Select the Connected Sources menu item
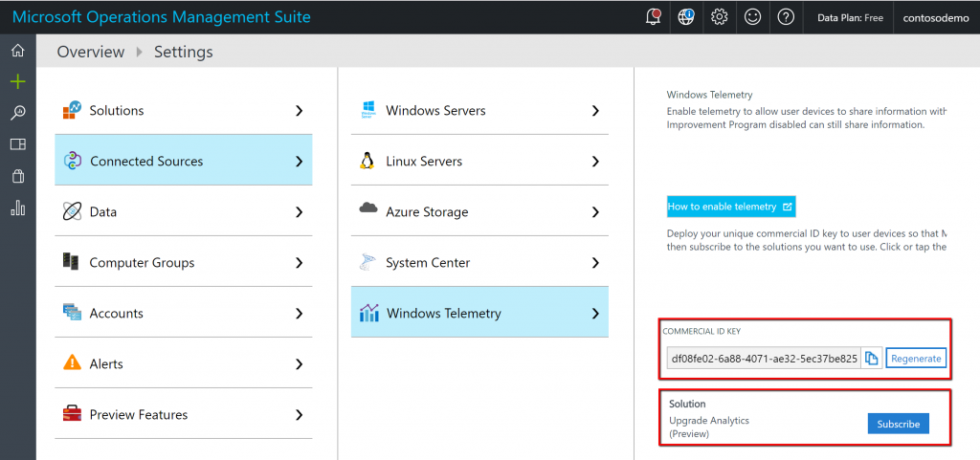Image resolution: width=980 pixels, height=460 pixels. coord(184,161)
